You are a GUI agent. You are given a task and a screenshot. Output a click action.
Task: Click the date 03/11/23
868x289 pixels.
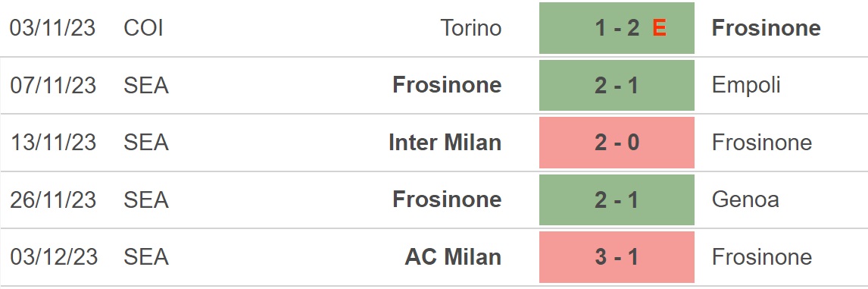coord(52,28)
